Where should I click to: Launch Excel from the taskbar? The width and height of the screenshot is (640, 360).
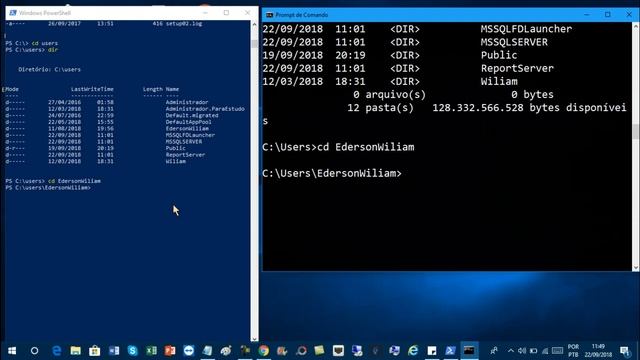click(151, 351)
